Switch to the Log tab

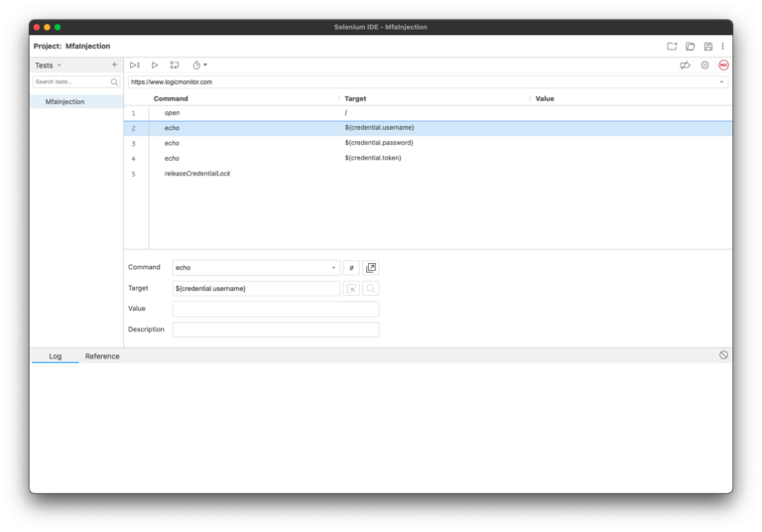[x=55, y=356]
